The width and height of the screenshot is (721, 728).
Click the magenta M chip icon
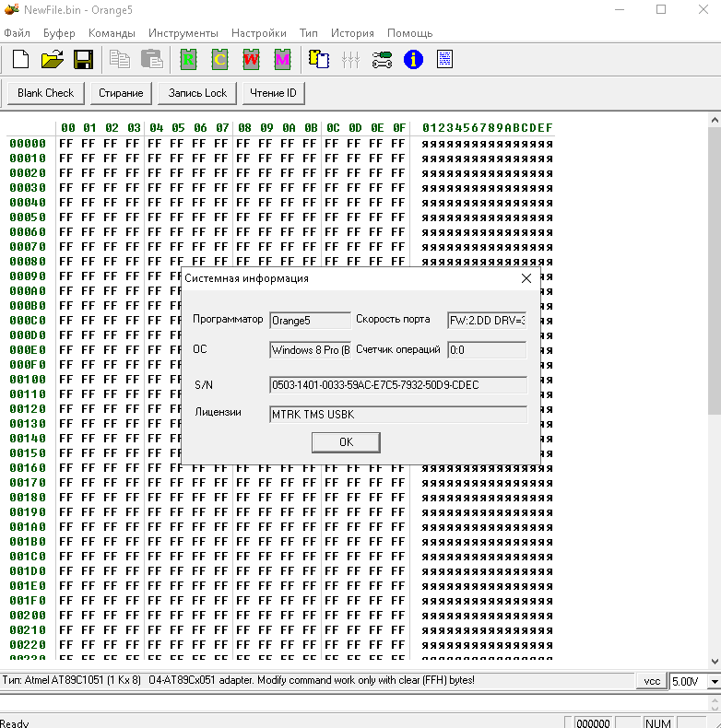point(282,60)
